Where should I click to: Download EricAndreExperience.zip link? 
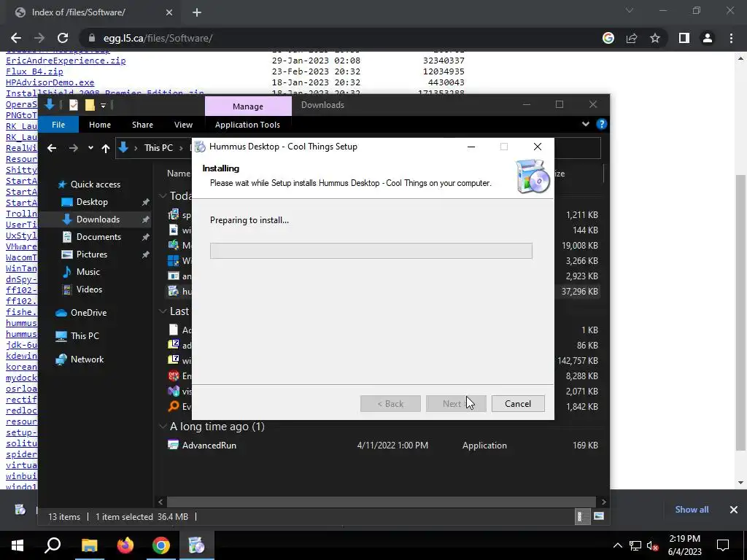tap(66, 61)
